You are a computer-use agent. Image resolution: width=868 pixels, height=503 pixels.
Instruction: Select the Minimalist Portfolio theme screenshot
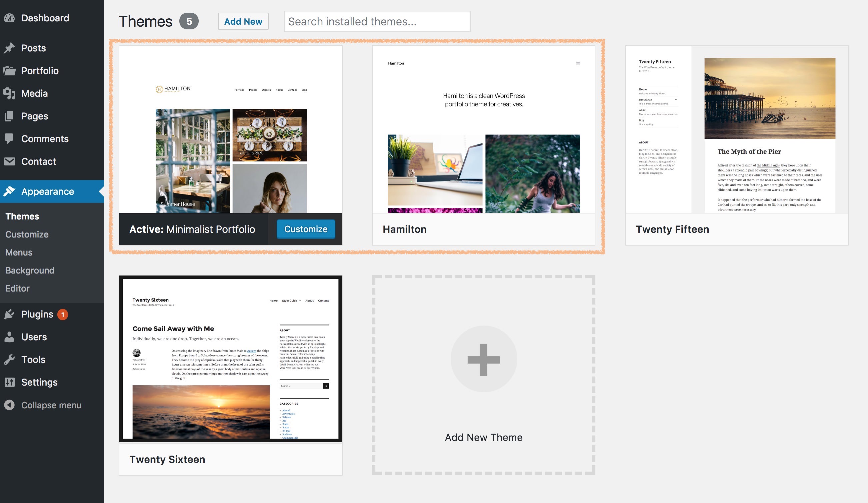coord(231,129)
